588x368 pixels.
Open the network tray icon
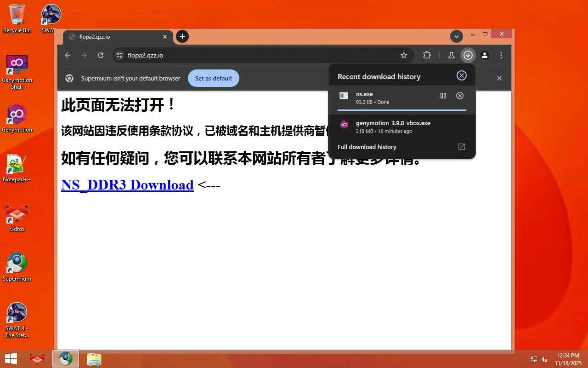(x=533, y=359)
